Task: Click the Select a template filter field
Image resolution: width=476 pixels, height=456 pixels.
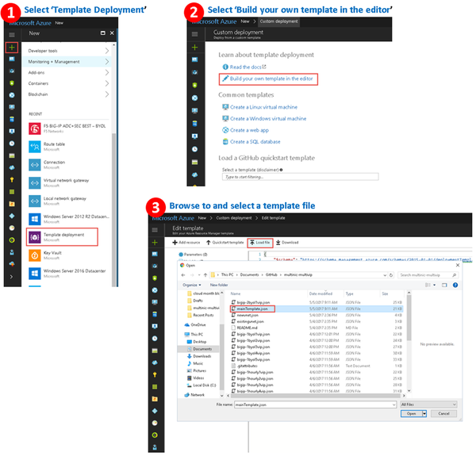Action: pos(300,177)
